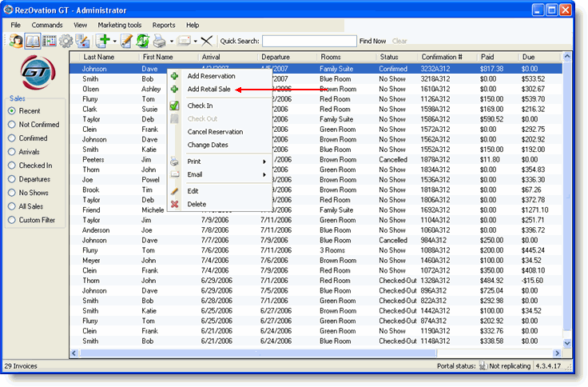The image size is (588, 387).
Task: Open the Help menu
Action: [x=193, y=25]
